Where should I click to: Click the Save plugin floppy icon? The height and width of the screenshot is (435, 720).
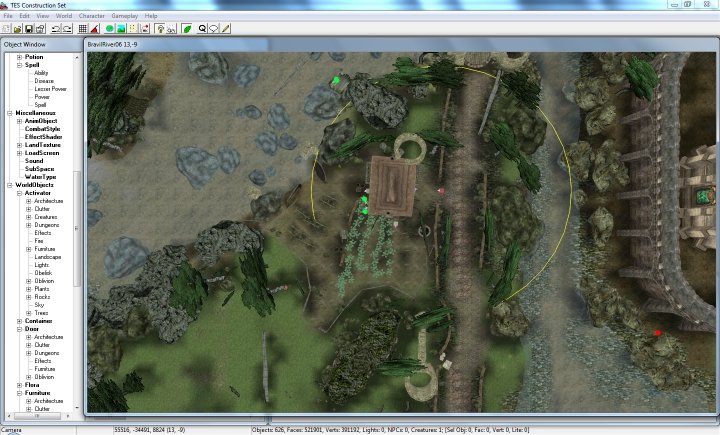pyautogui.click(x=29, y=28)
